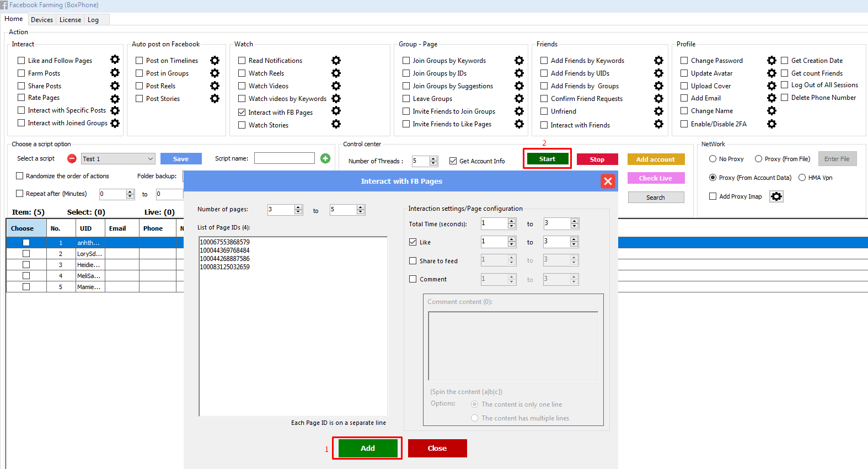868x469 pixels.
Task: Open settings gear for Watch Reels
Action: point(336,73)
